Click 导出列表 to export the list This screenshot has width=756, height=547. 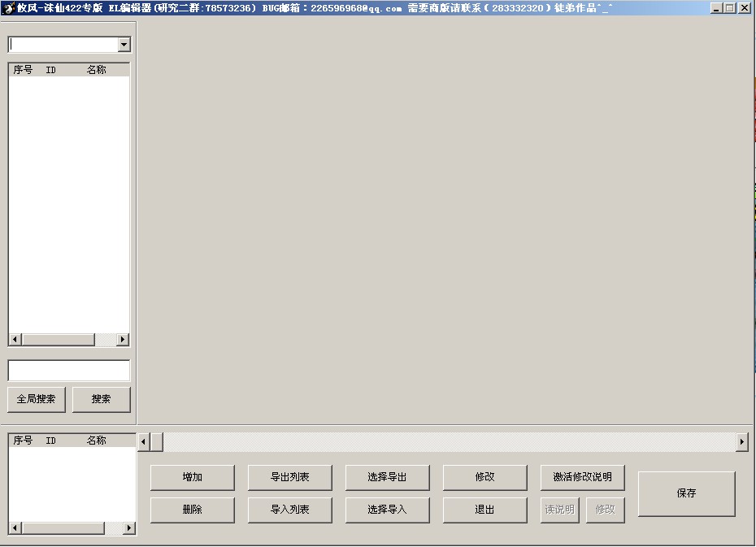[289, 477]
